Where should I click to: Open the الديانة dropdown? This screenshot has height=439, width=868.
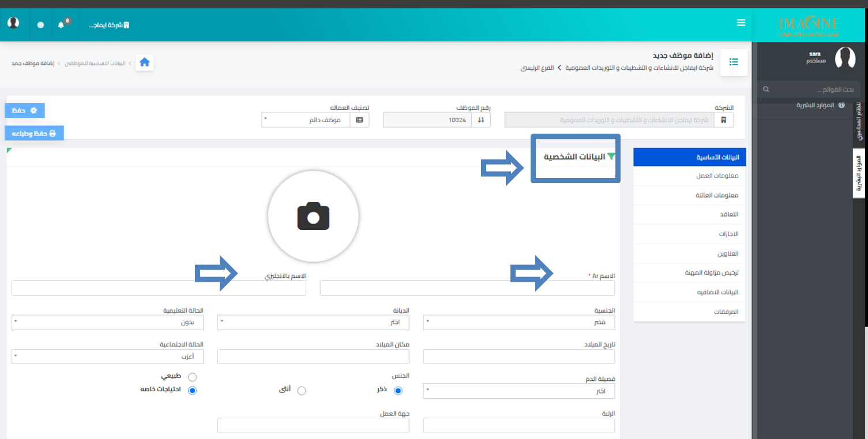pyautogui.click(x=313, y=322)
